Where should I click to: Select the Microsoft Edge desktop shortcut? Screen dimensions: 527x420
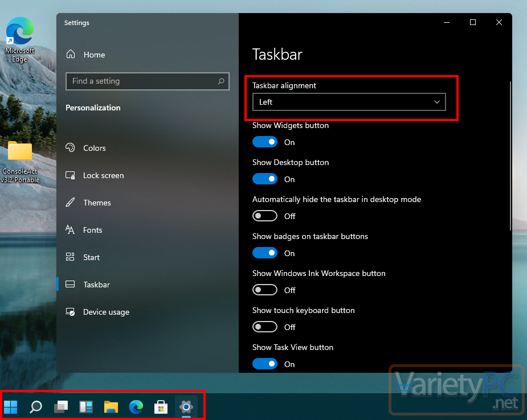click(x=19, y=40)
